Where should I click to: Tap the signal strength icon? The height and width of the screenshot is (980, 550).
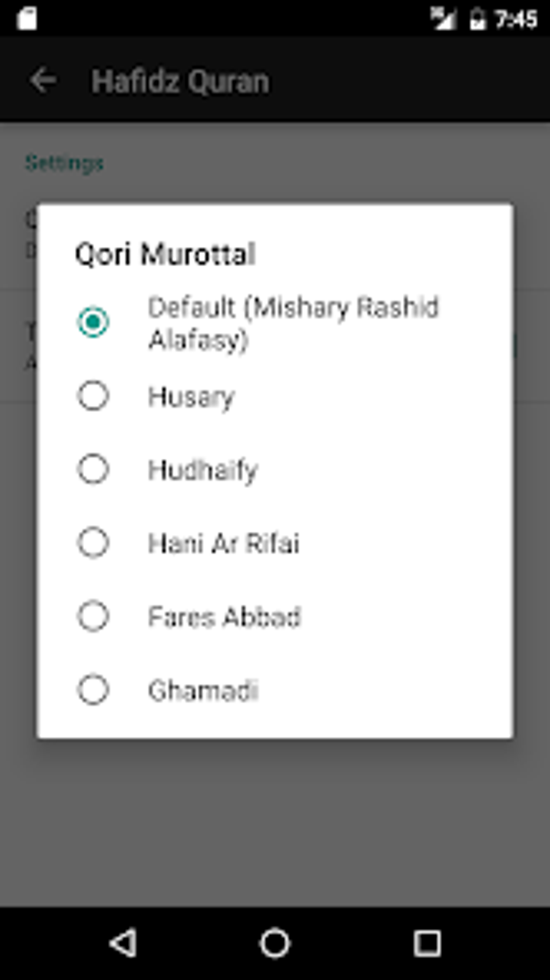point(443,19)
